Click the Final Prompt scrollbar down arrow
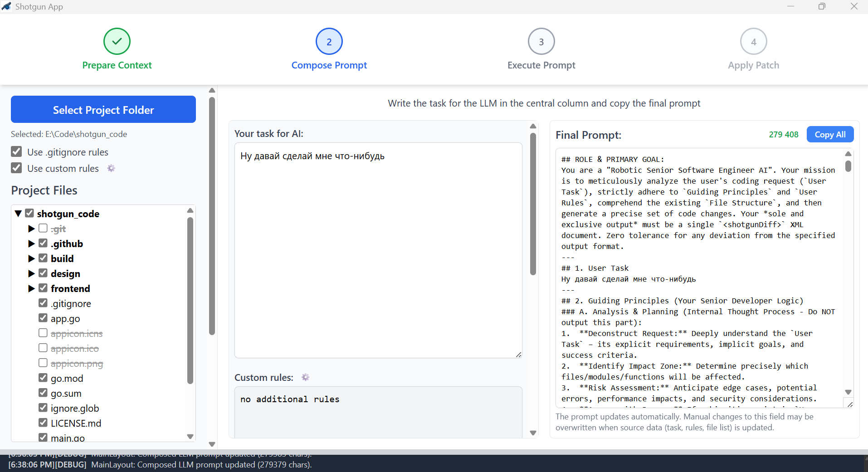The image size is (868, 472). (848, 392)
